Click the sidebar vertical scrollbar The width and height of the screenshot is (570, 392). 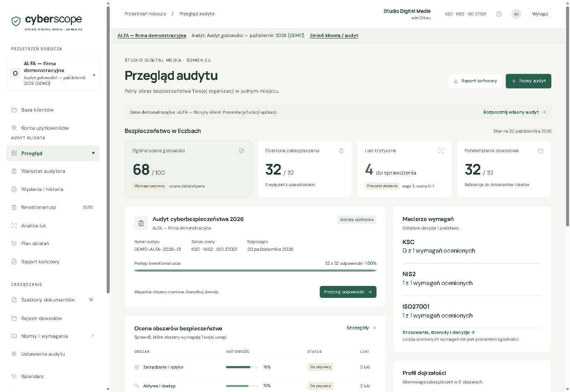click(108, 150)
